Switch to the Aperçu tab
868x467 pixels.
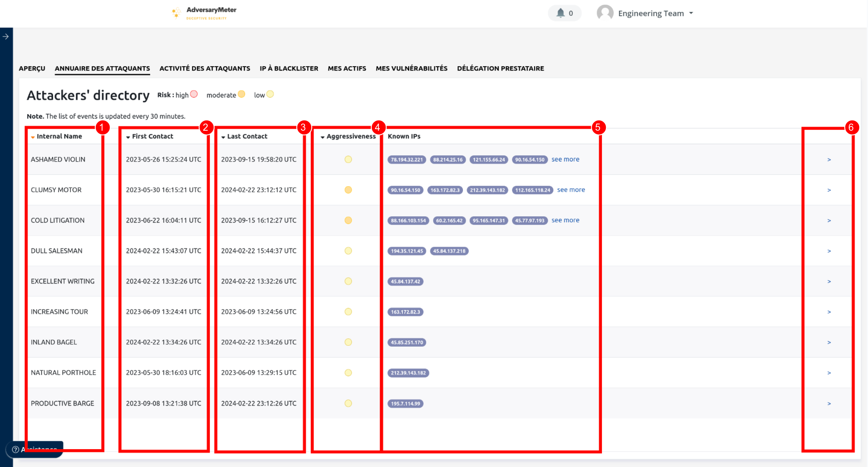coord(32,69)
